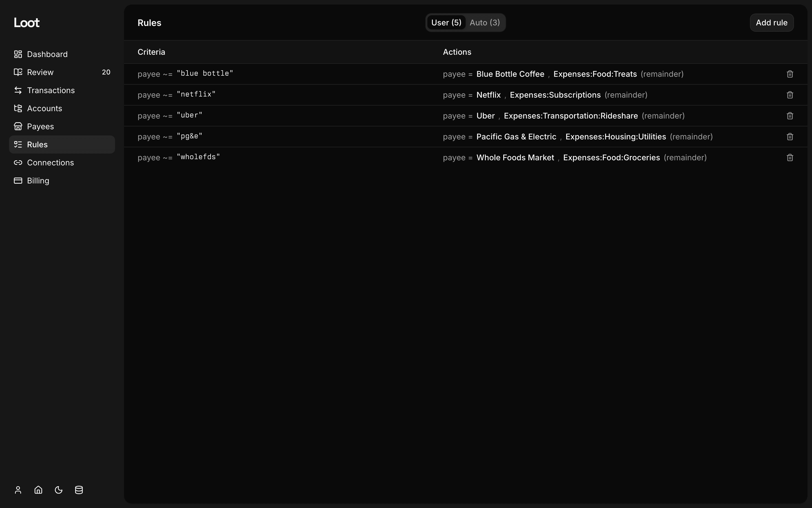This screenshot has width=812, height=508.
Task: Click the Netflix payee action
Action: pos(489,95)
